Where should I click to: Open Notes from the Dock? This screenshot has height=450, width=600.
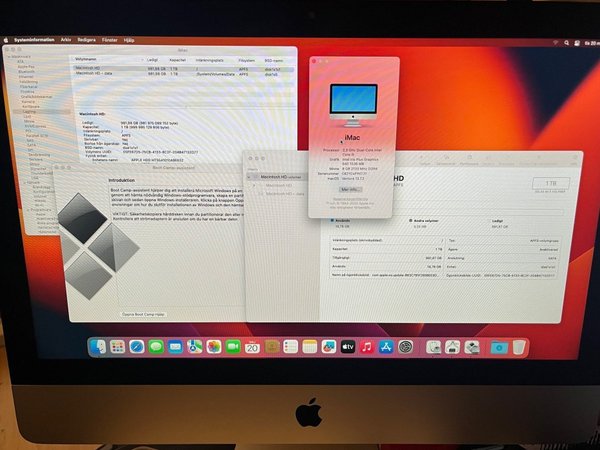pos(310,347)
